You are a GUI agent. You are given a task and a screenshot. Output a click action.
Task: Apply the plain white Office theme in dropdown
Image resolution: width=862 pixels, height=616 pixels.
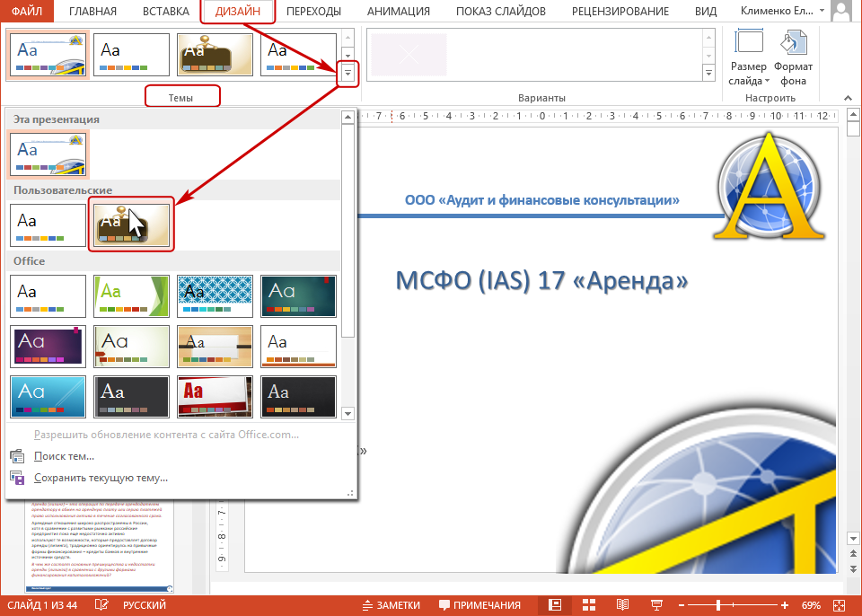point(48,296)
